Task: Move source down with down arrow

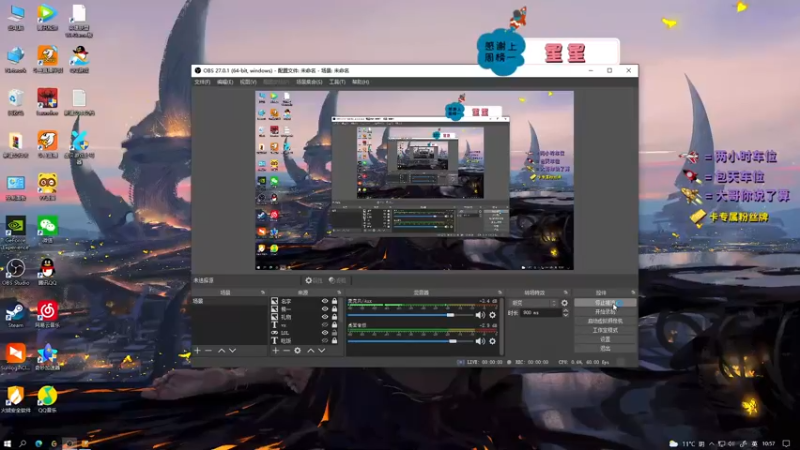Action: click(322, 351)
